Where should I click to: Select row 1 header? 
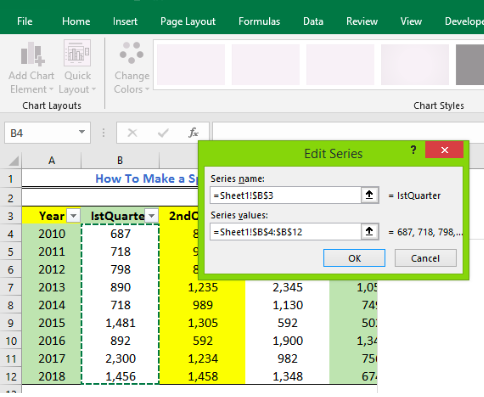pyautogui.click(x=11, y=179)
